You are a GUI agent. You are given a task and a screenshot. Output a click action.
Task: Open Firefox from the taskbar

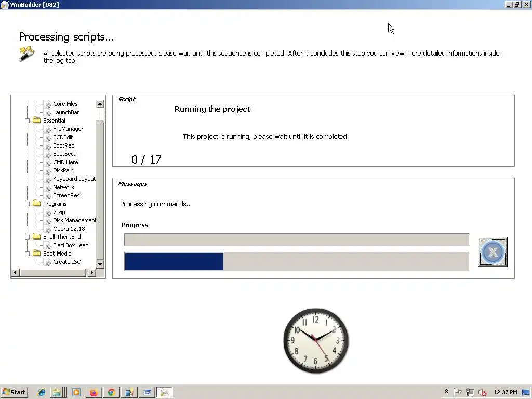94,393
